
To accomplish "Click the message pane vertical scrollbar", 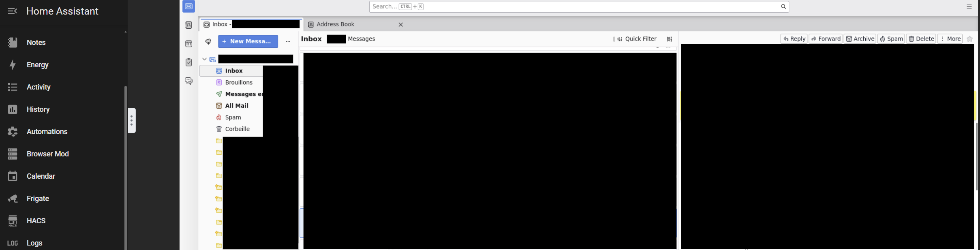I will [977, 156].
